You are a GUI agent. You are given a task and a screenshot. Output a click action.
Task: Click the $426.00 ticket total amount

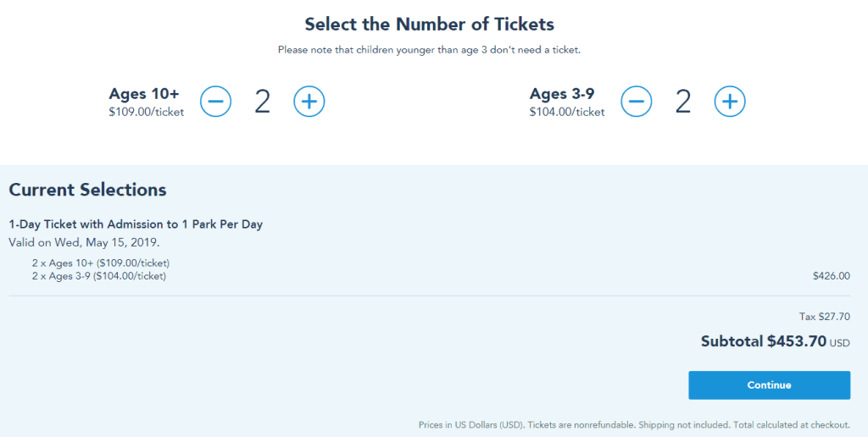click(x=832, y=275)
